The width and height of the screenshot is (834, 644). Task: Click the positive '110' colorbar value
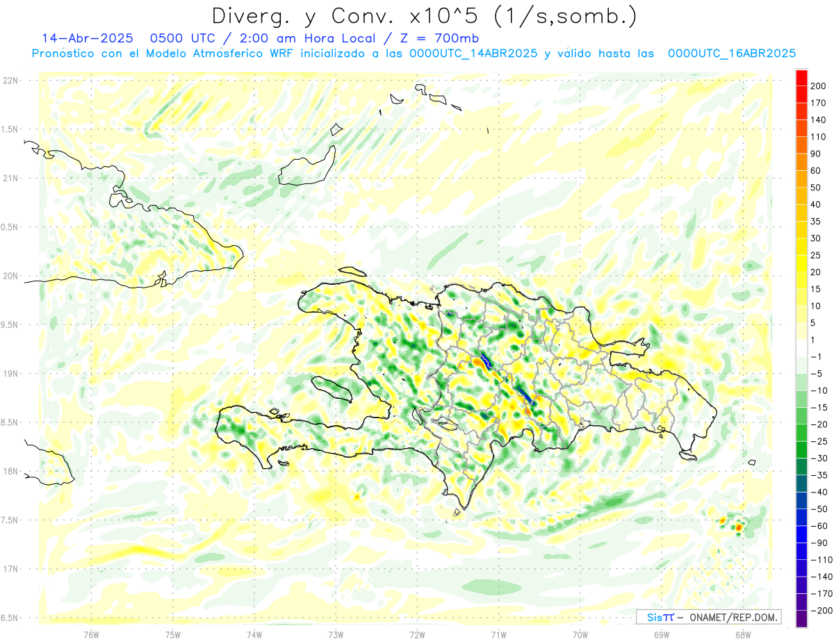coord(818,137)
